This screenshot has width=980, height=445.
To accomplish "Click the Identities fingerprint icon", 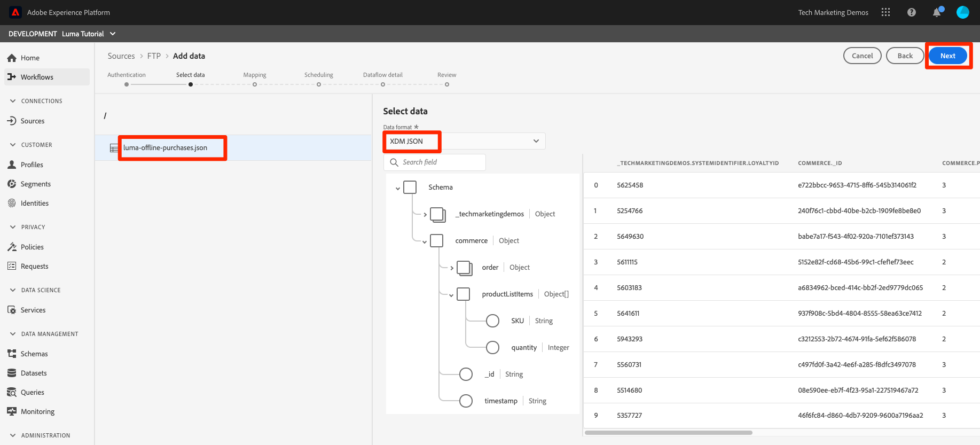I will [x=12, y=203].
